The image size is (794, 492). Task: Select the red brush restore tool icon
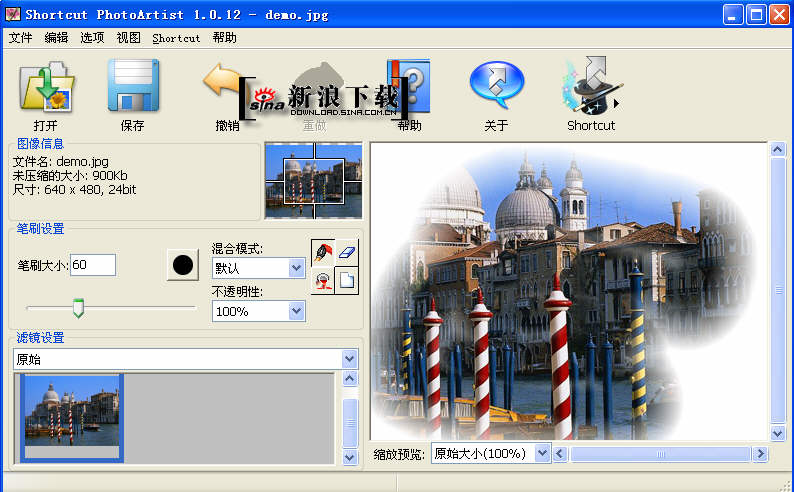point(323,280)
